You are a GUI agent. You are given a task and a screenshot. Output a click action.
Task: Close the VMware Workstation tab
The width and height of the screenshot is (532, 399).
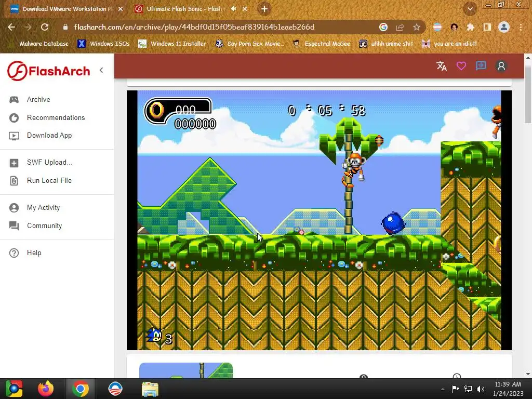pyautogui.click(x=121, y=9)
